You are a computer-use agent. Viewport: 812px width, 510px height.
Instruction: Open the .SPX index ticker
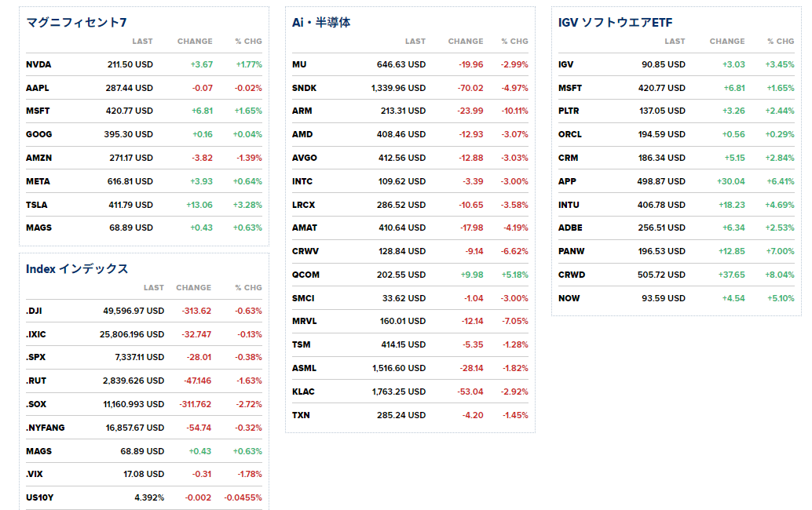click(x=36, y=357)
